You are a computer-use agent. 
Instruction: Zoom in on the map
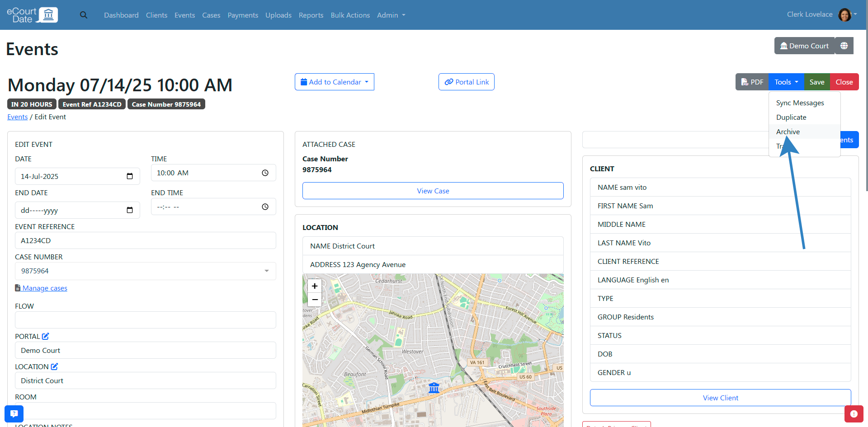coord(315,286)
